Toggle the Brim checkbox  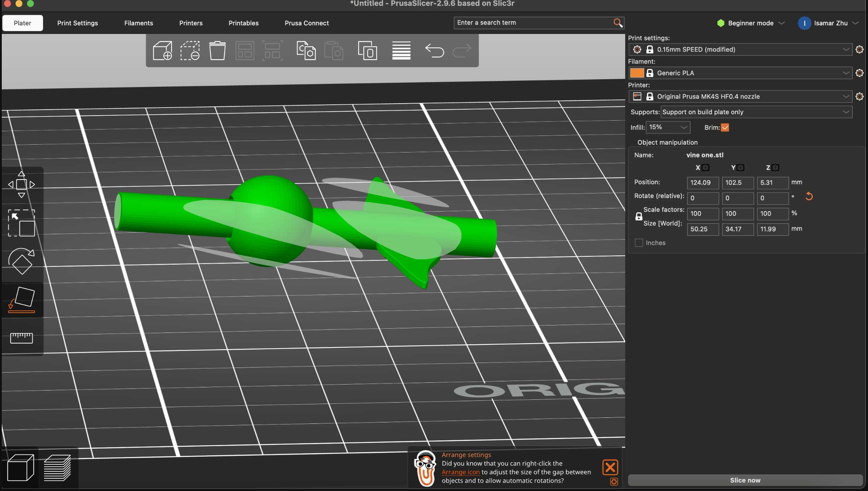[725, 128]
